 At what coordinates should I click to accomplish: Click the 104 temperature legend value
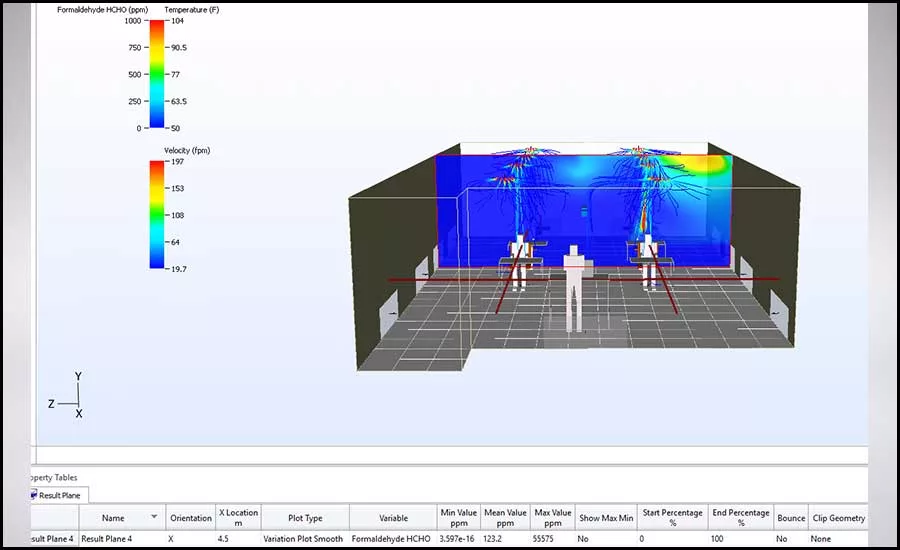(x=177, y=21)
